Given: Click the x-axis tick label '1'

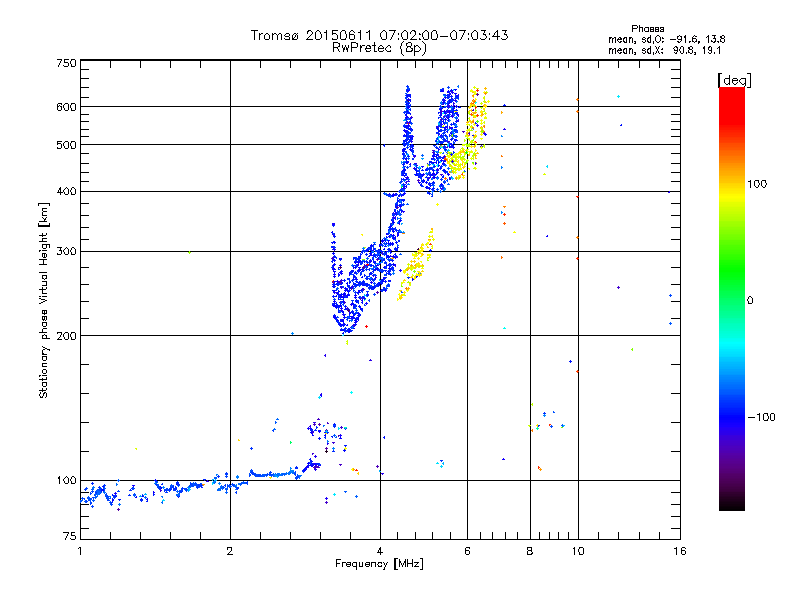Looking at the screenshot, I should [x=80, y=551].
